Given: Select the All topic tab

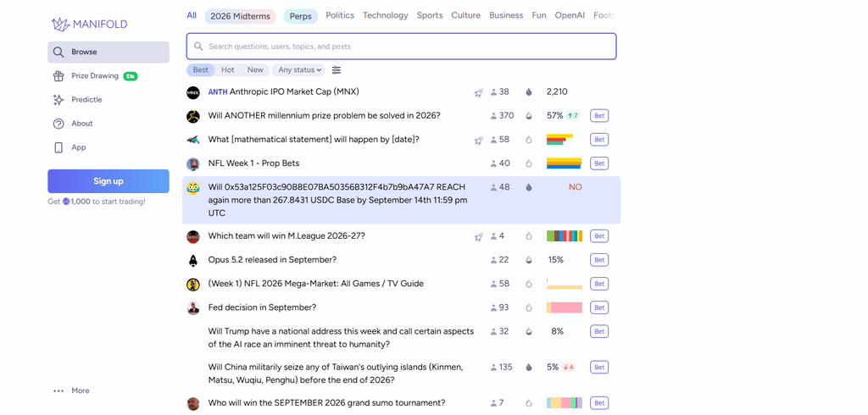Looking at the screenshot, I should 192,15.
